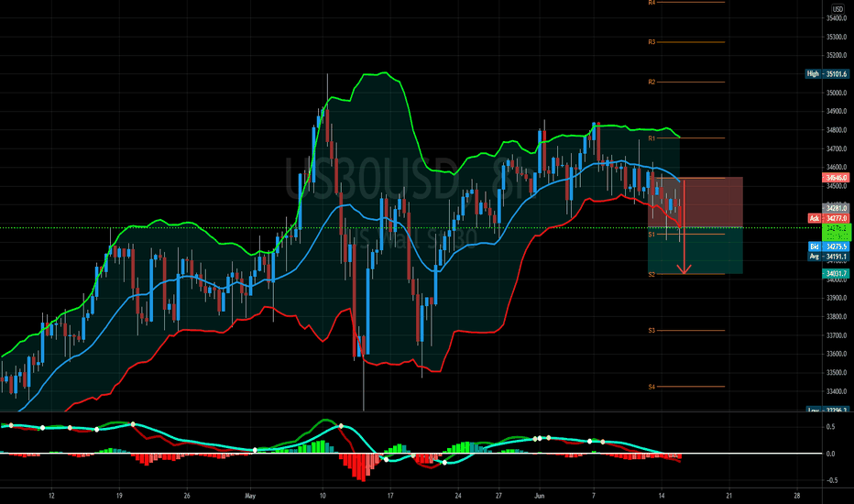Click the Jun label on time axis
This screenshot has width=854, height=504.
[539, 496]
